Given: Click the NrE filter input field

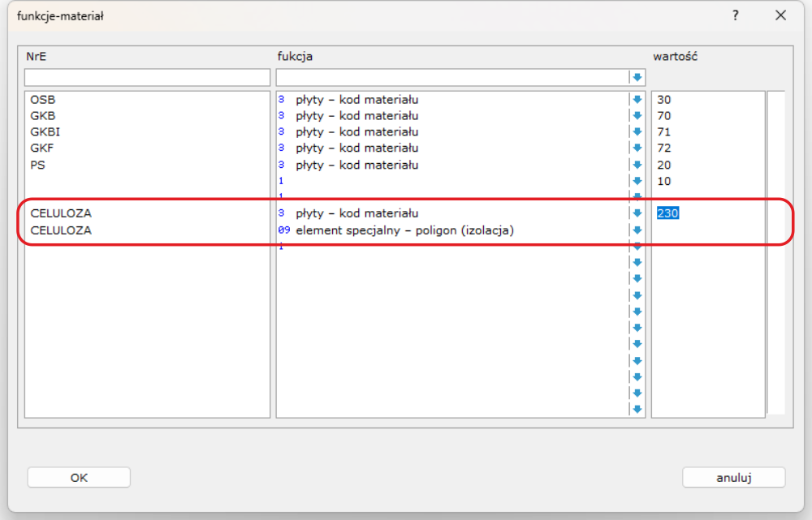Looking at the screenshot, I should click(147, 77).
